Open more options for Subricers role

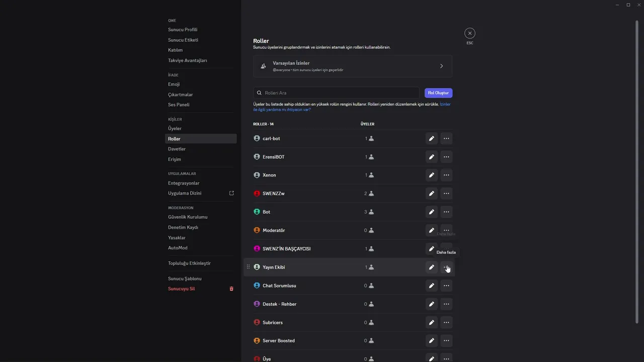click(446, 322)
